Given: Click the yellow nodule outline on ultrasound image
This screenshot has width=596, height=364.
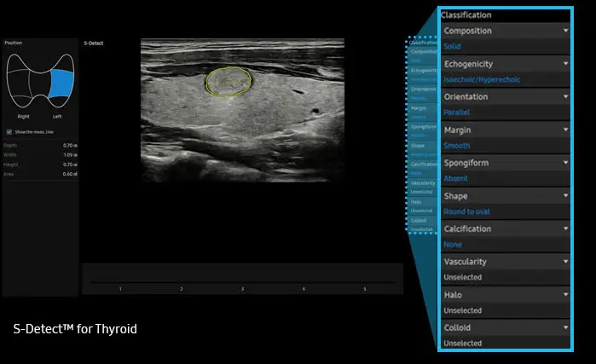Looking at the screenshot, I should 229,81.
